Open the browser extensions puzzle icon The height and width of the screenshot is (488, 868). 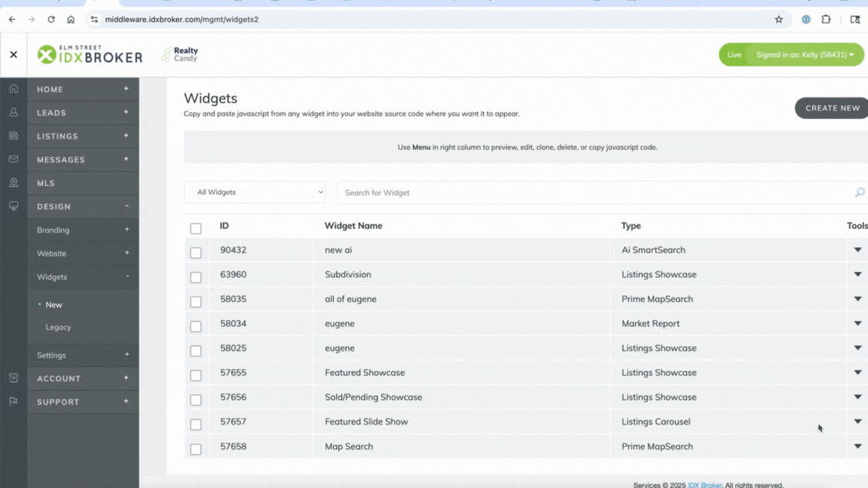click(826, 20)
